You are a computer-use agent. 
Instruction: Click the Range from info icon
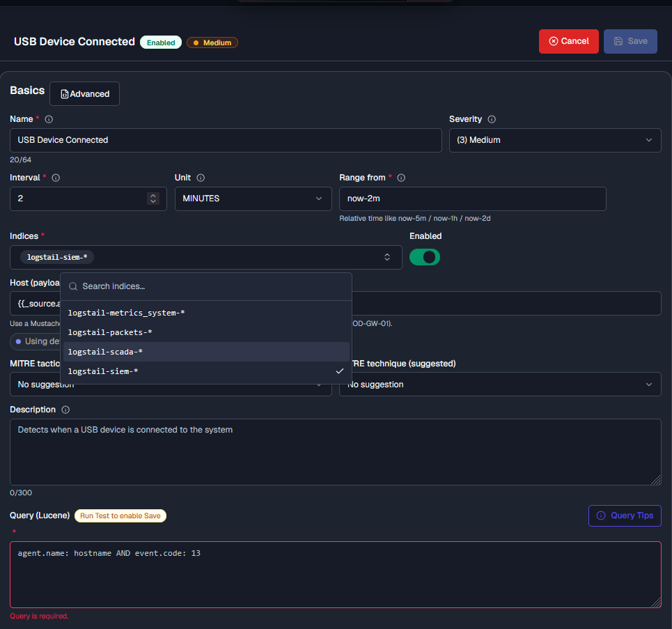[x=401, y=178]
